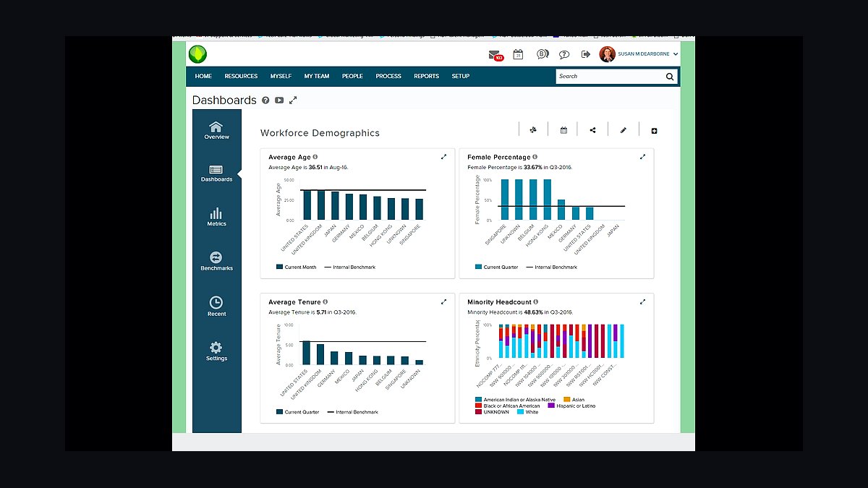Expand the Susan M Dearborne user menu
This screenshot has height=488, width=868.
[647, 54]
